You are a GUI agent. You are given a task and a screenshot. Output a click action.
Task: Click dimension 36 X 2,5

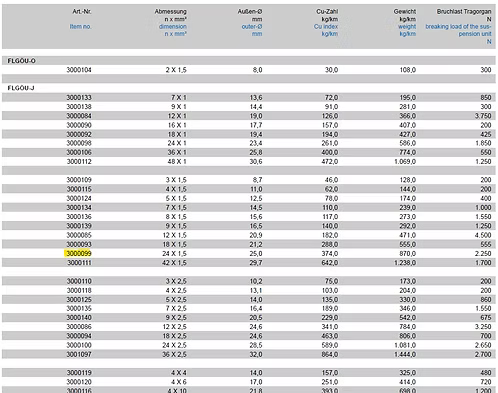point(174,354)
